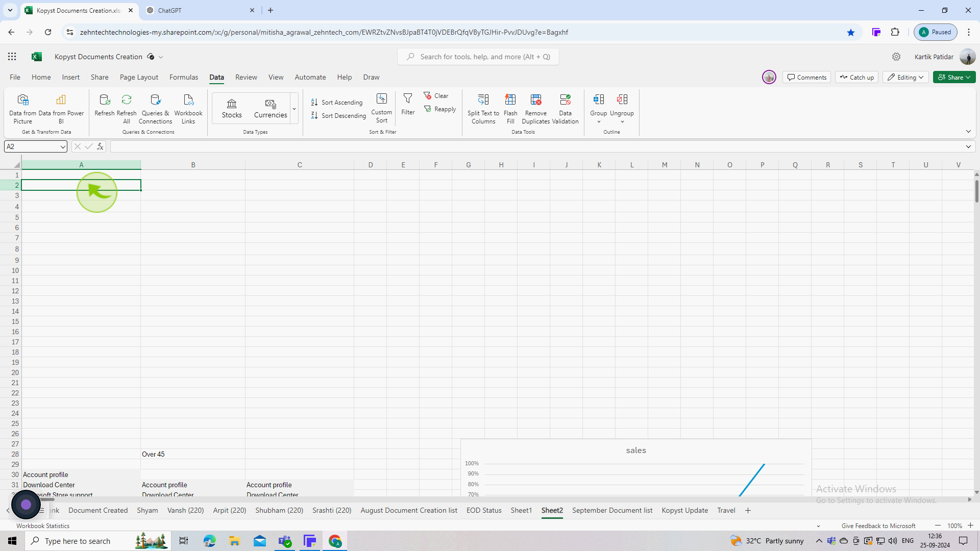Open browser tab search dropdown
The image size is (980, 551).
[x=10, y=10]
